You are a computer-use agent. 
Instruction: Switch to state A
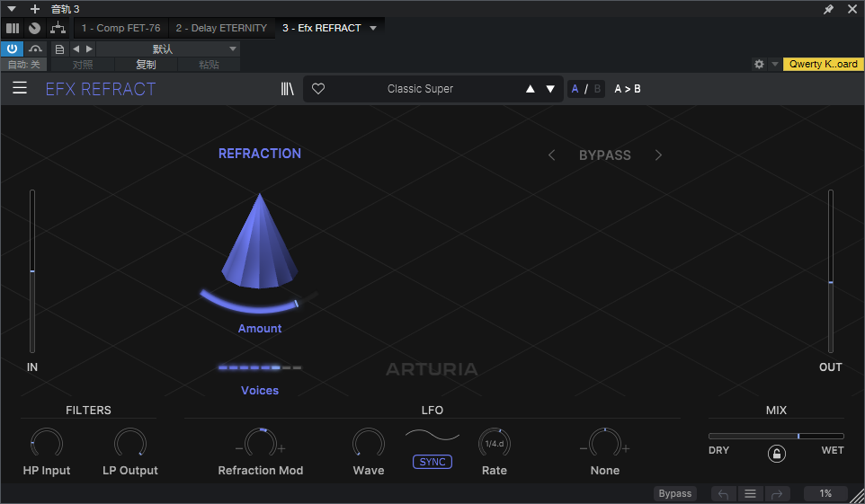point(575,89)
